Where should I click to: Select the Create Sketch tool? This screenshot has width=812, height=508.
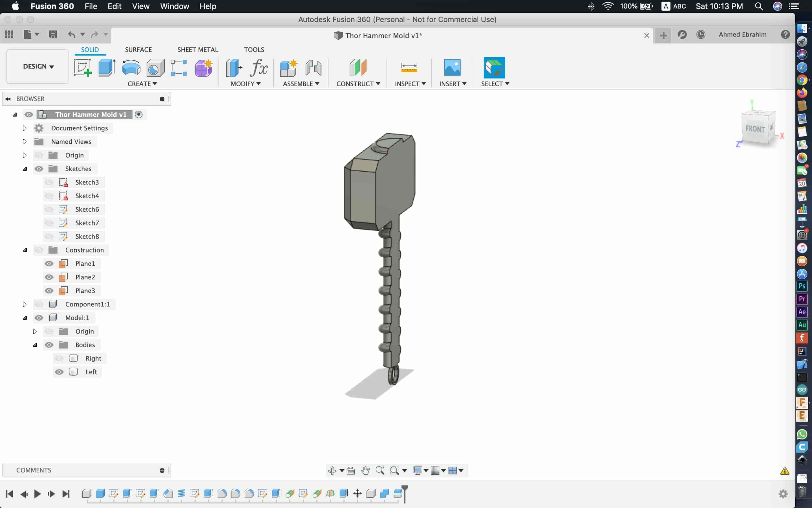tap(83, 67)
